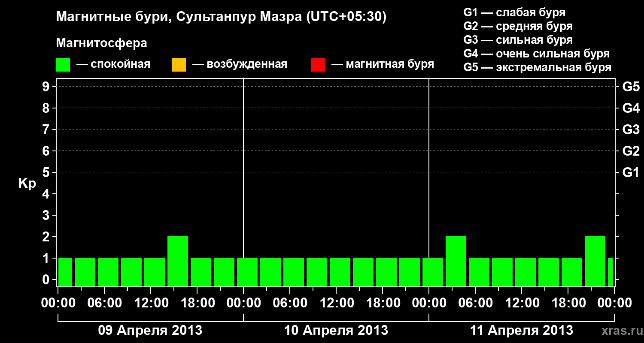
Task: Click the 12:00 time label of 09 April
Action: 151,304
